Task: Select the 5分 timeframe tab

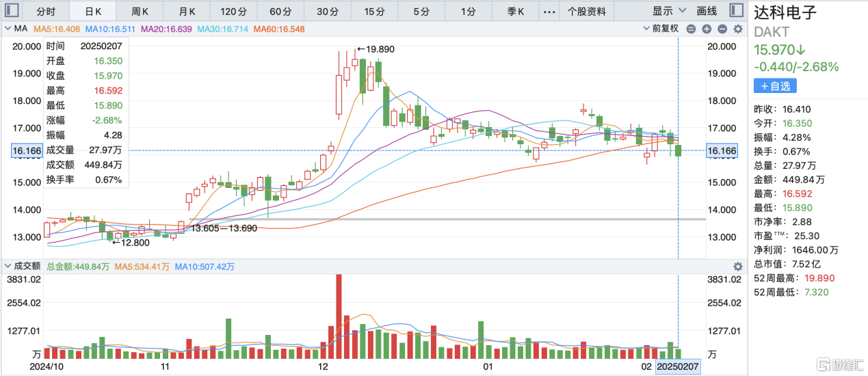Action: tap(421, 11)
